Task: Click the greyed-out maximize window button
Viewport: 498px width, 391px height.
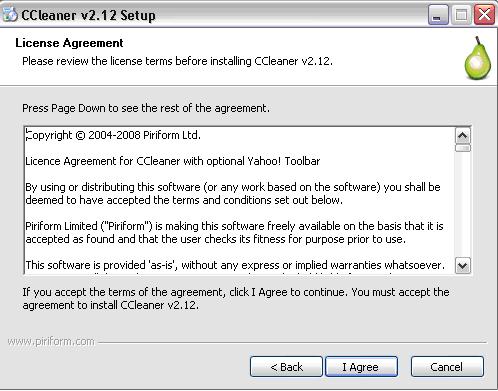Action: 461,15
